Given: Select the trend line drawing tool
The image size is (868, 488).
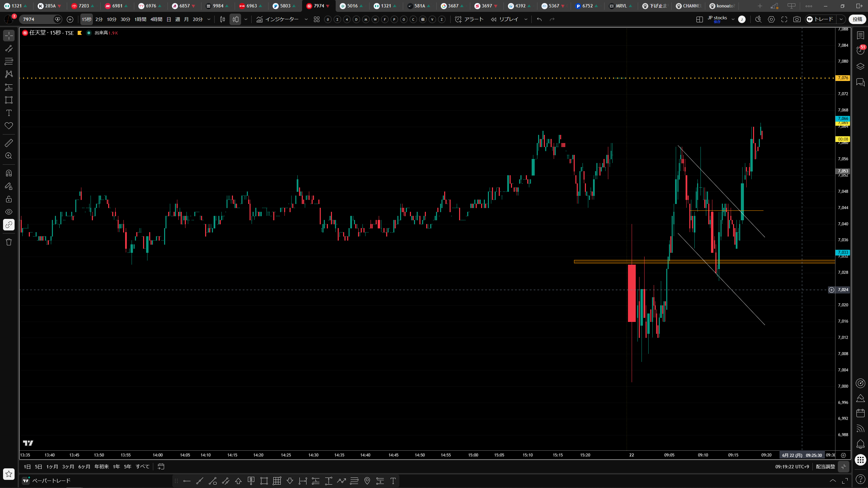Looking at the screenshot, I should (x=9, y=48).
